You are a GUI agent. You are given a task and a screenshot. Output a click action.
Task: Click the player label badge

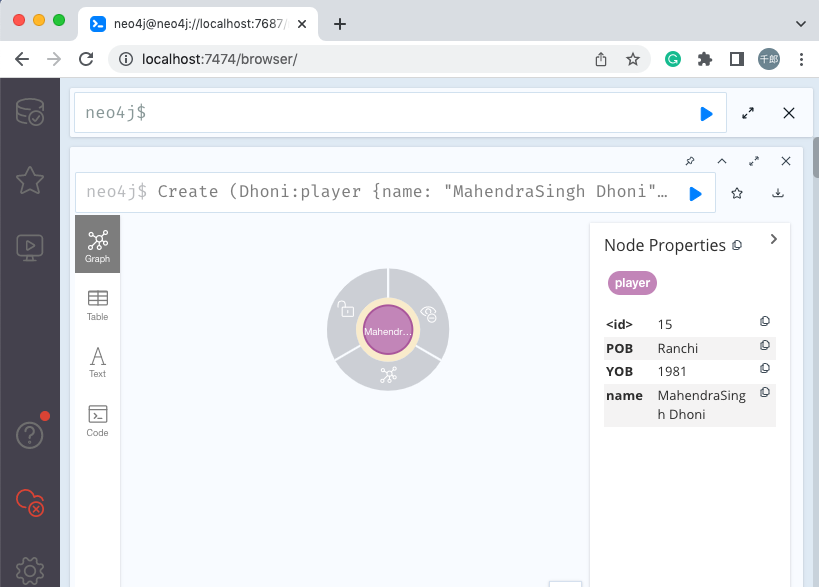click(x=632, y=283)
